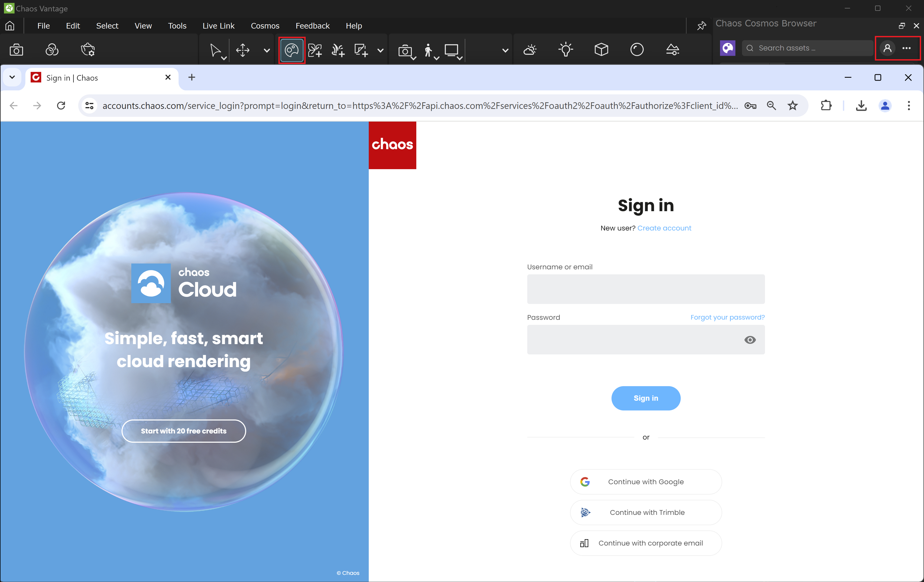Pin the Chaos Cosmos Browser panel
The width and height of the screenshot is (924, 582).
coord(701,26)
